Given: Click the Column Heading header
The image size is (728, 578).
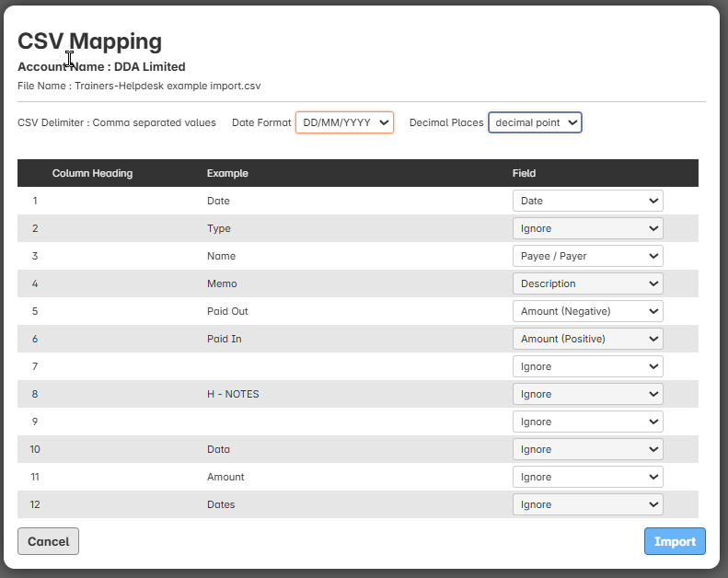Looking at the screenshot, I should point(92,173).
